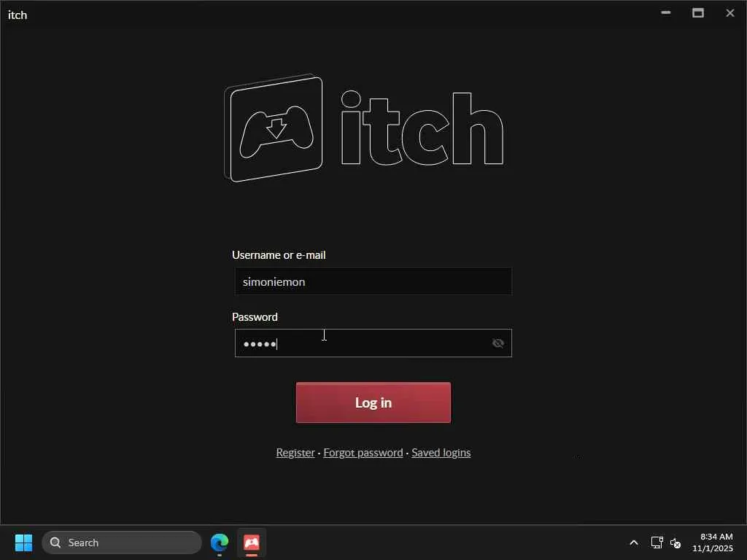Click the taskbar Search box
The width and height of the screenshot is (747, 560).
click(x=122, y=542)
